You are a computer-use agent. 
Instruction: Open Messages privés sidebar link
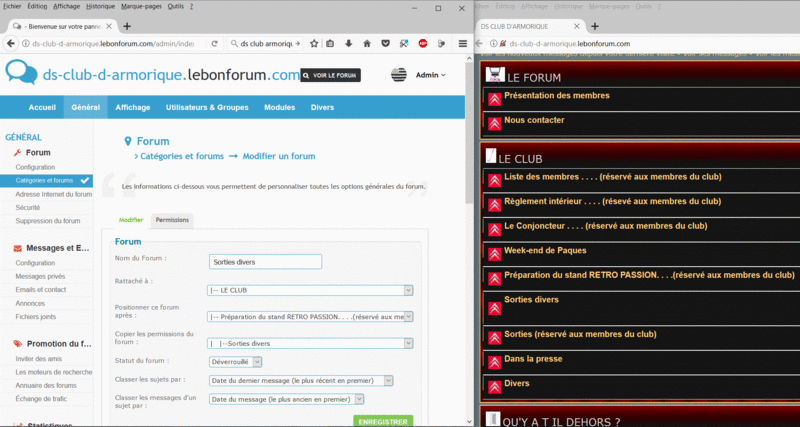tap(40, 276)
